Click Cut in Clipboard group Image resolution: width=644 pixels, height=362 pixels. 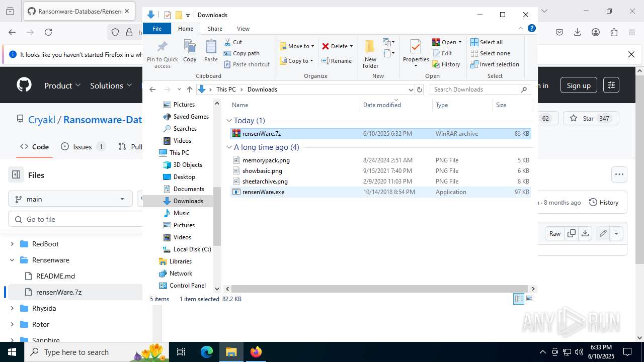[x=233, y=42]
